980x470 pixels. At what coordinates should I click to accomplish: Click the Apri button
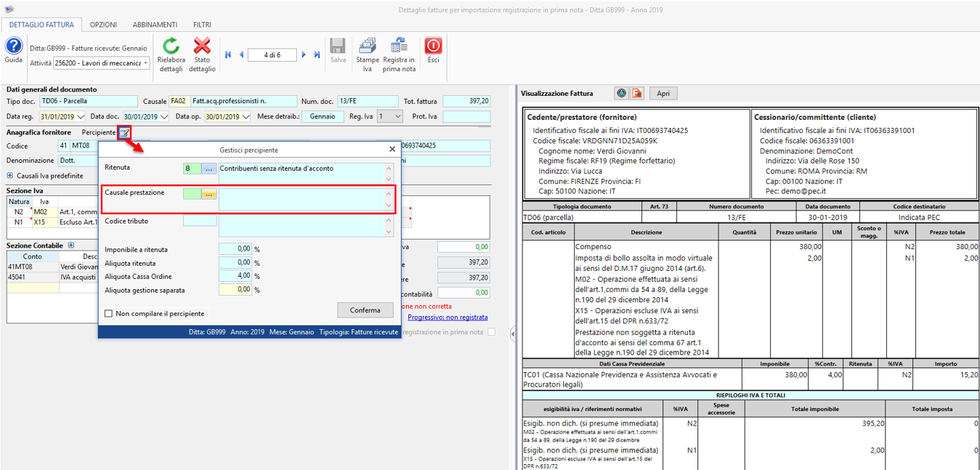663,93
